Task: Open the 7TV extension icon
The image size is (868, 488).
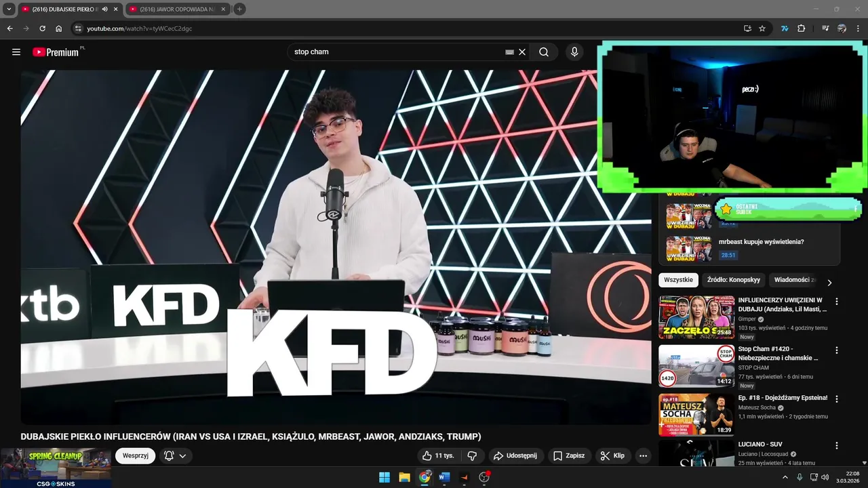Action: (x=785, y=28)
